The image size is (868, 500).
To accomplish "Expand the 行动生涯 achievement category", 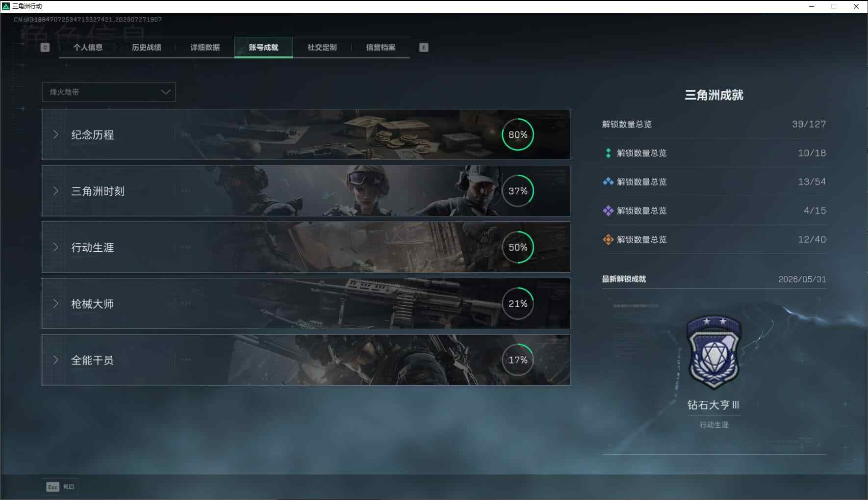I will pos(306,247).
